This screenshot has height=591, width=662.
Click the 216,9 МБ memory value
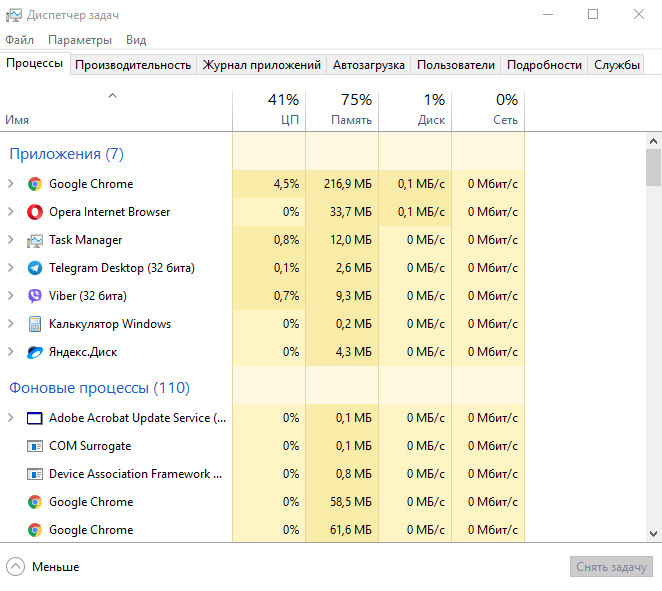click(348, 184)
